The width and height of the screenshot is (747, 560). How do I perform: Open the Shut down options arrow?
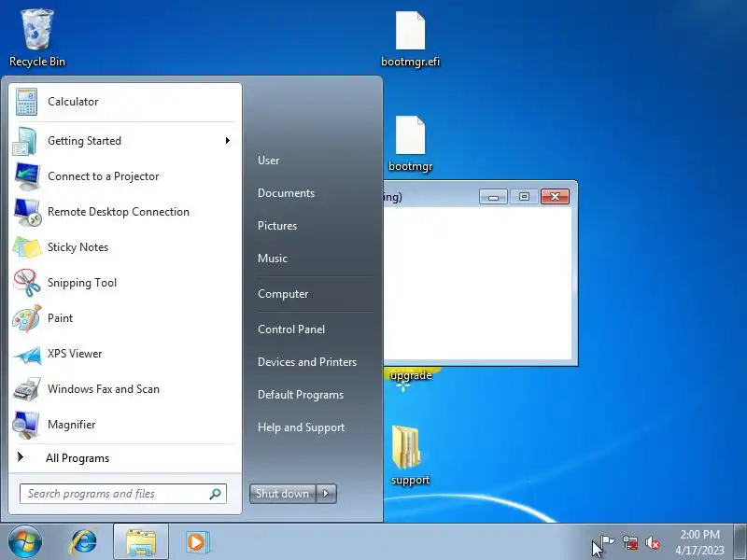click(x=326, y=494)
